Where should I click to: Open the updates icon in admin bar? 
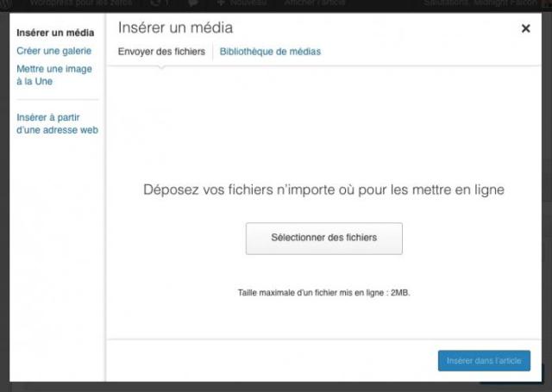(158, 4)
